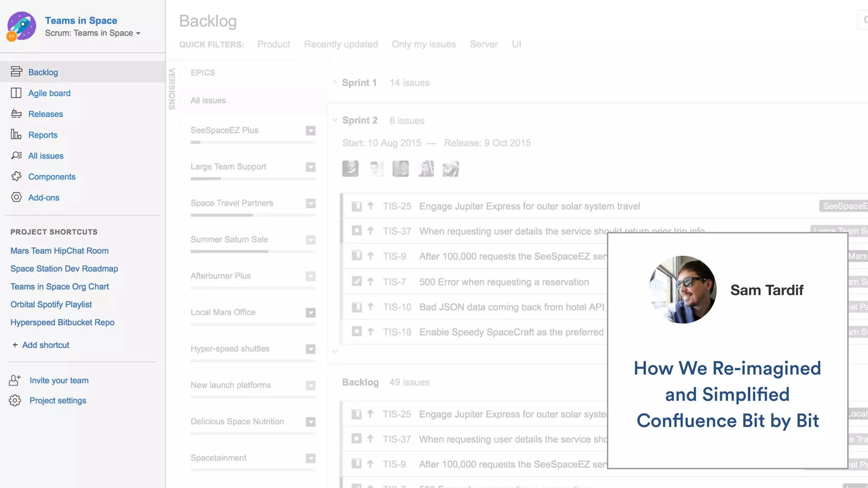Click Sam Tardif's profile photo
The width and height of the screenshot is (868, 488).
(x=682, y=290)
